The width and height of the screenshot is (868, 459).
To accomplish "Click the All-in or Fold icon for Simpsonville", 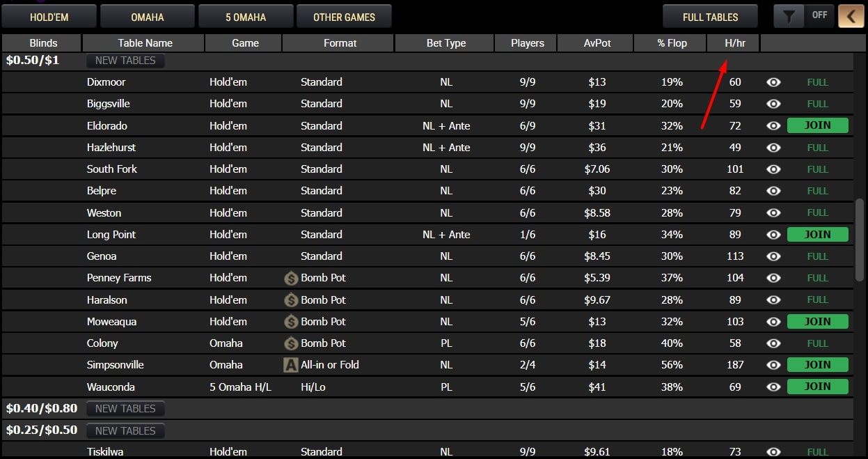I will pyautogui.click(x=291, y=365).
